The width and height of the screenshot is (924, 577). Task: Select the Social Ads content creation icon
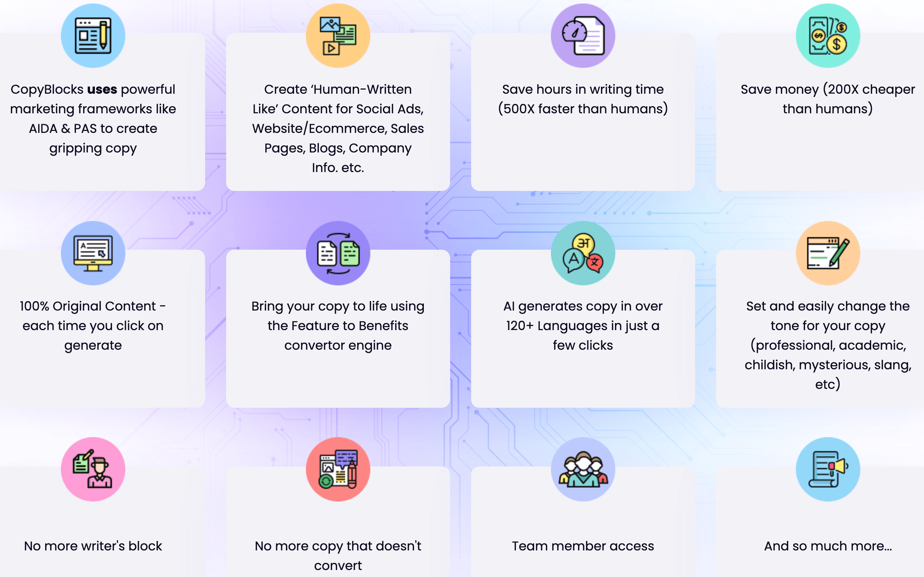tap(338, 36)
